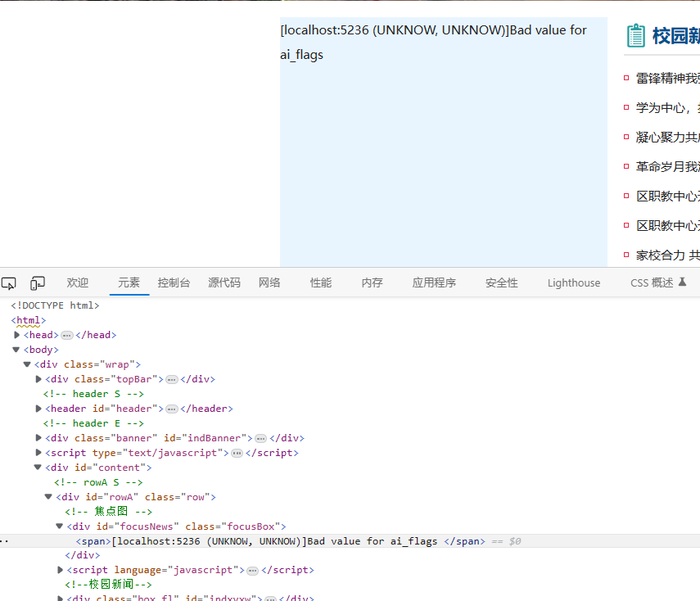Select the body tag in the DOM tree
This screenshot has width=700, height=601.
pos(41,350)
